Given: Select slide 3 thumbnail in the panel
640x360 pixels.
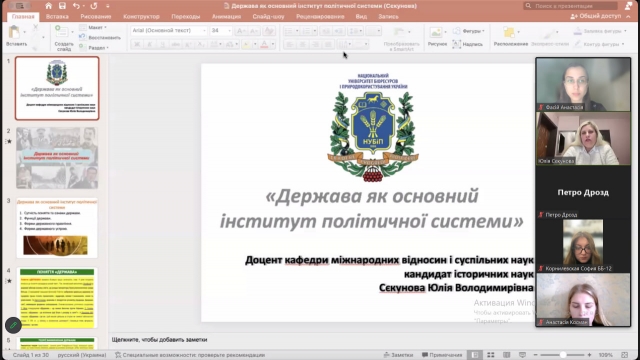Looking at the screenshot, I should [57, 228].
